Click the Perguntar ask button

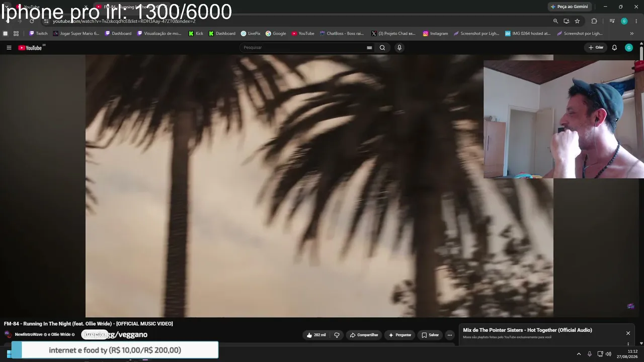pos(399,335)
